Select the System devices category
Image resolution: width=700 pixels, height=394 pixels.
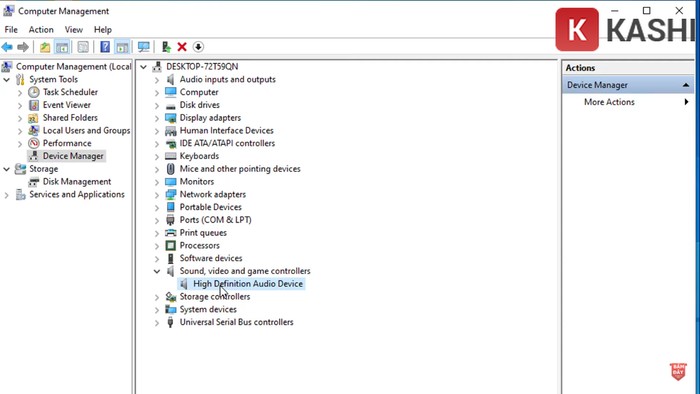pos(208,309)
